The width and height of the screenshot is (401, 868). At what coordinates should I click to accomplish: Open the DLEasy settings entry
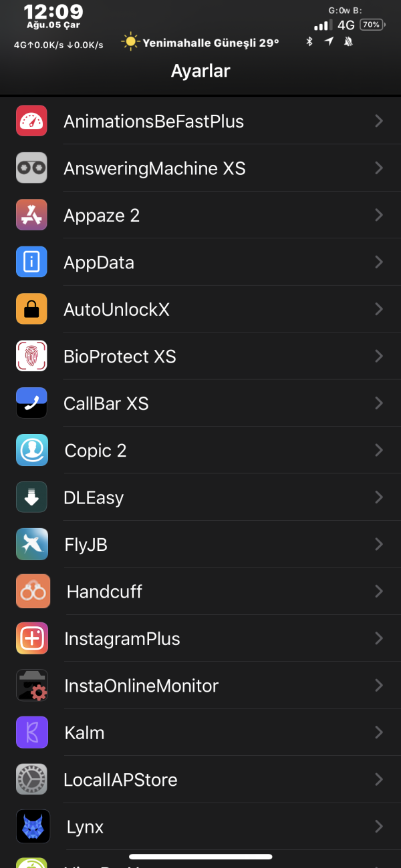click(94, 497)
